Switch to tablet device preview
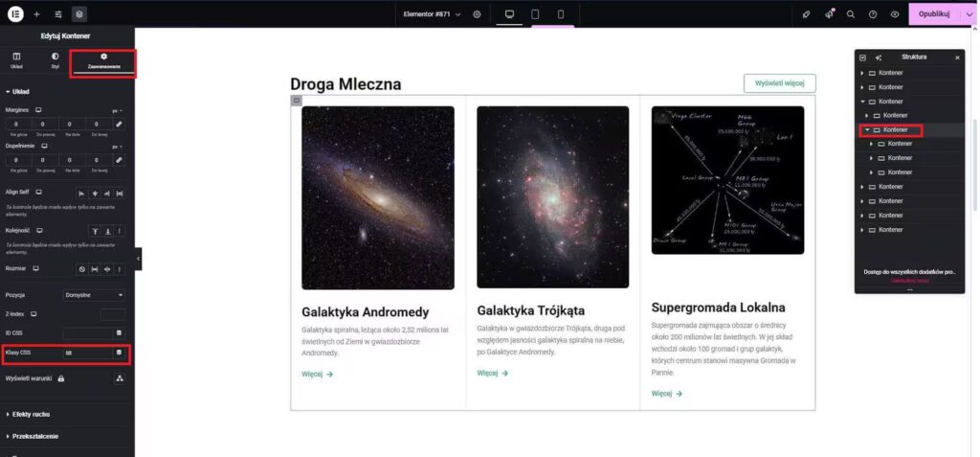The image size is (980, 457). [535, 13]
